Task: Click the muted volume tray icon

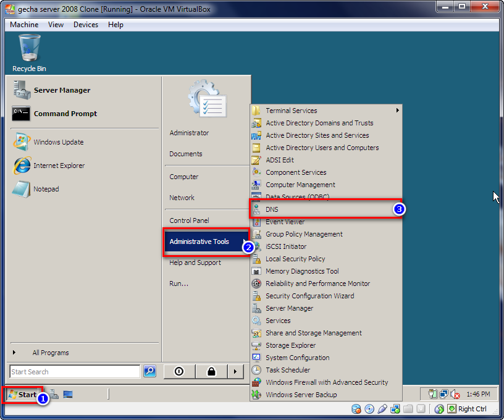Action: click(x=455, y=394)
